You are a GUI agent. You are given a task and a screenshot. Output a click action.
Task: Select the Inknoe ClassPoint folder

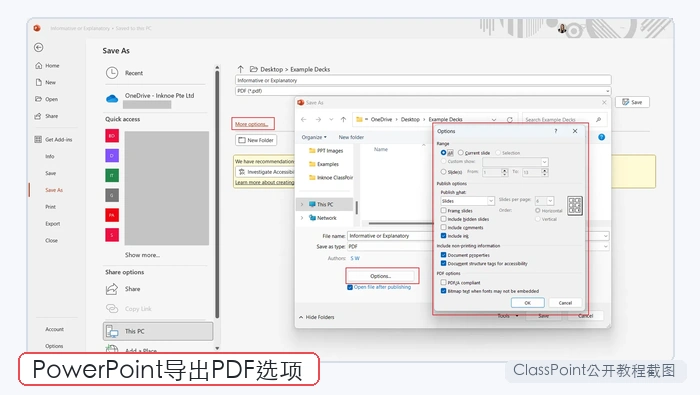coord(330,178)
